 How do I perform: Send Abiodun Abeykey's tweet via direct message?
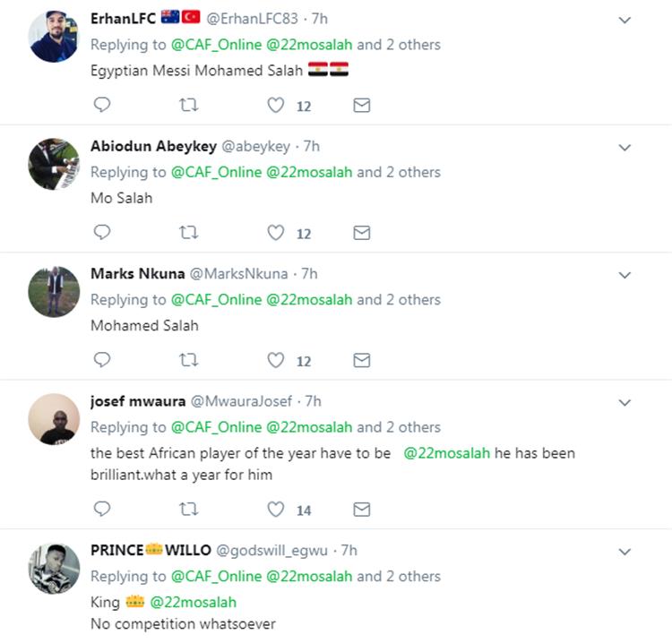361,233
